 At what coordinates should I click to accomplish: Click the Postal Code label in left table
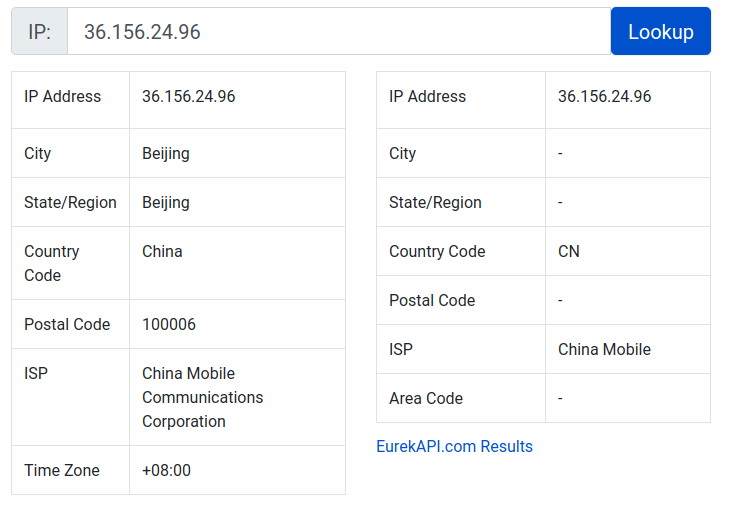(x=67, y=325)
